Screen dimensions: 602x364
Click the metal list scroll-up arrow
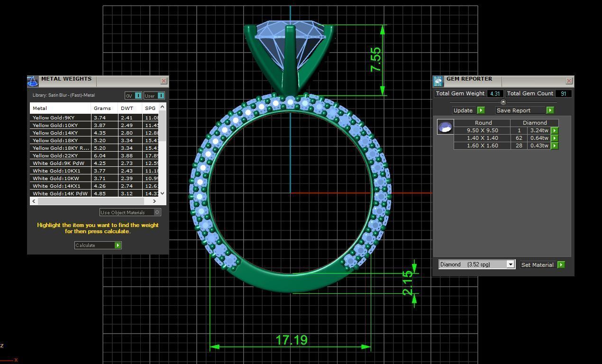[163, 107]
